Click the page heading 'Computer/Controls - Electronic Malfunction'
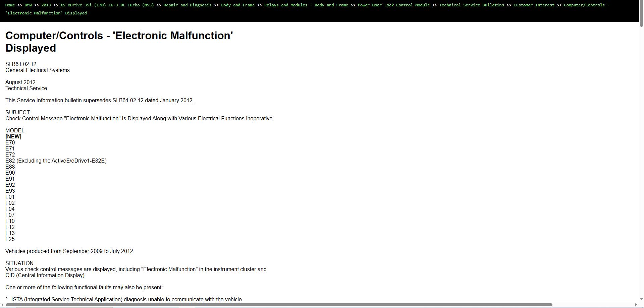644x308 pixels. click(119, 42)
